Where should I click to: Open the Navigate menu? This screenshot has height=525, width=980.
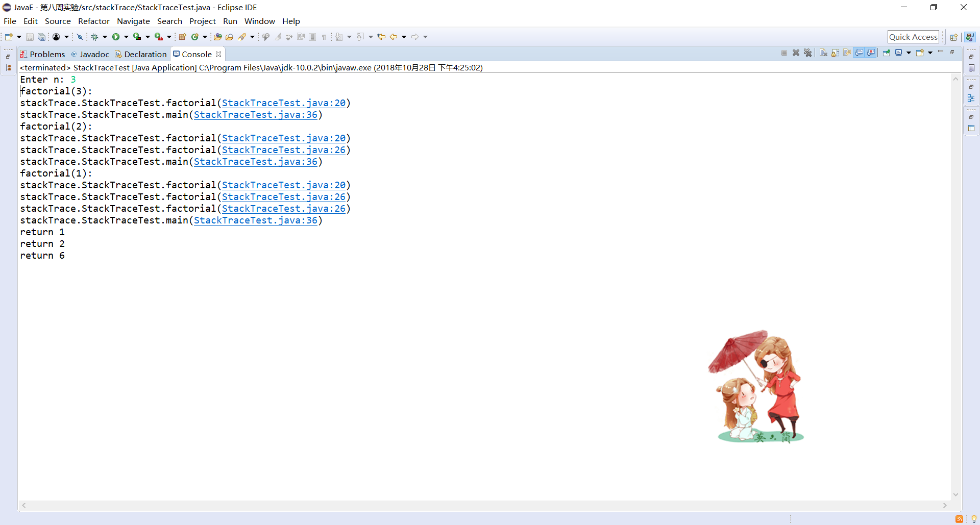click(133, 21)
